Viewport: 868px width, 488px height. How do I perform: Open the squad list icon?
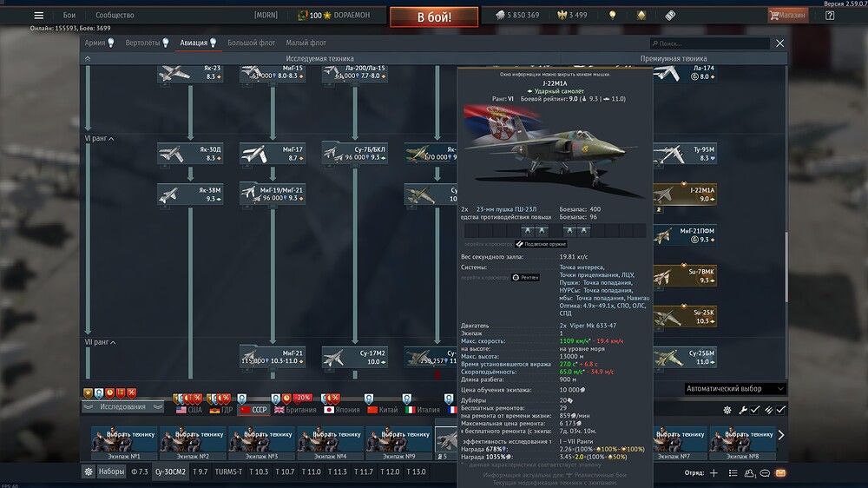[x=733, y=473]
